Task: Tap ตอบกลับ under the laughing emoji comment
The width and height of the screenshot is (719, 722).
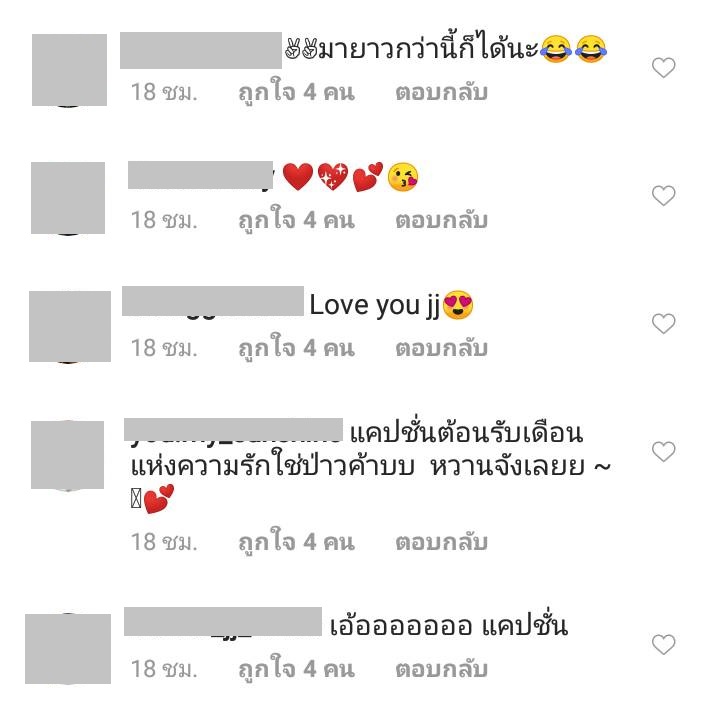Action: coord(441,92)
